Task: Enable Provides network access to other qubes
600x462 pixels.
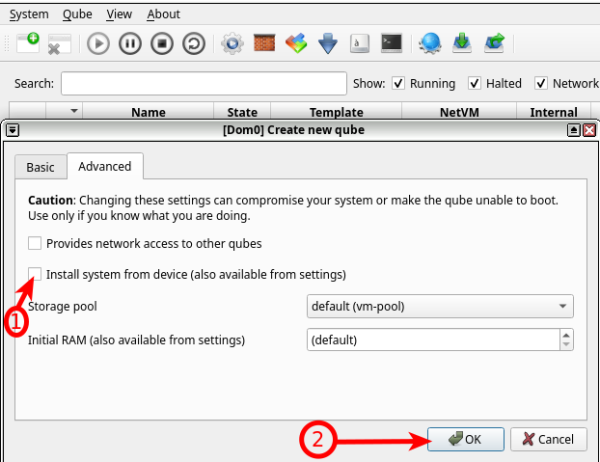Action: [35, 243]
